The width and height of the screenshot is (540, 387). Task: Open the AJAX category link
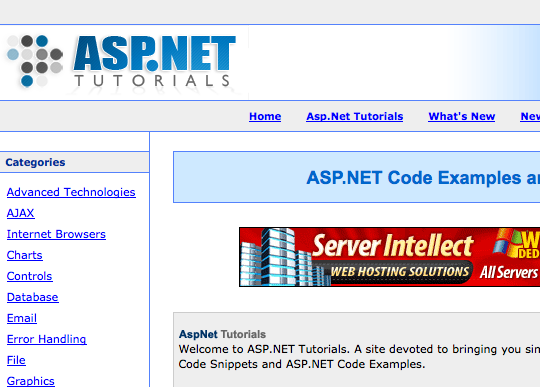point(20,213)
